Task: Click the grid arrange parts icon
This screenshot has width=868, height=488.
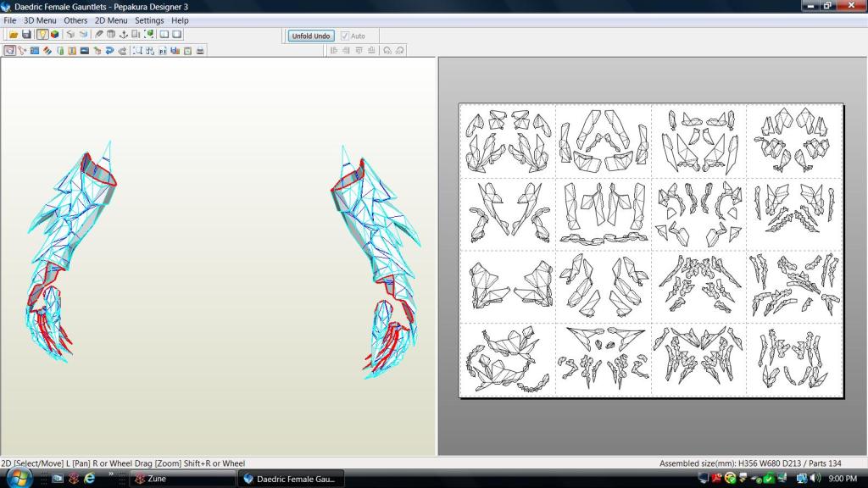Action: 149,50
